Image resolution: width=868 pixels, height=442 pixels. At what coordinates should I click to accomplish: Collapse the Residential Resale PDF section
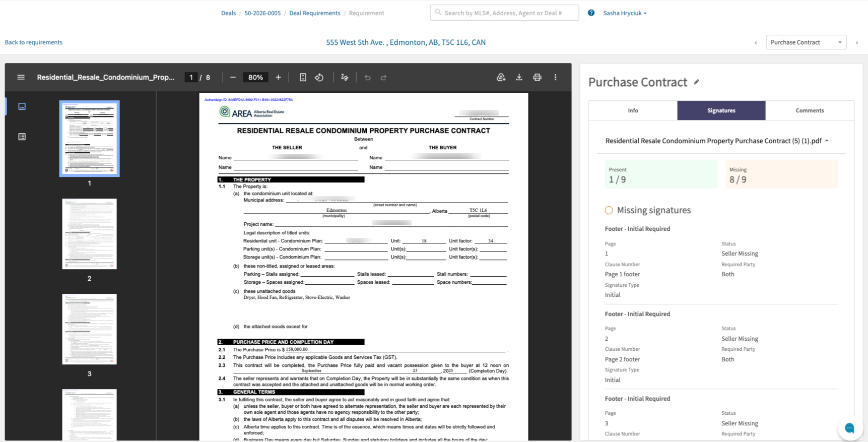click(827, 141)
